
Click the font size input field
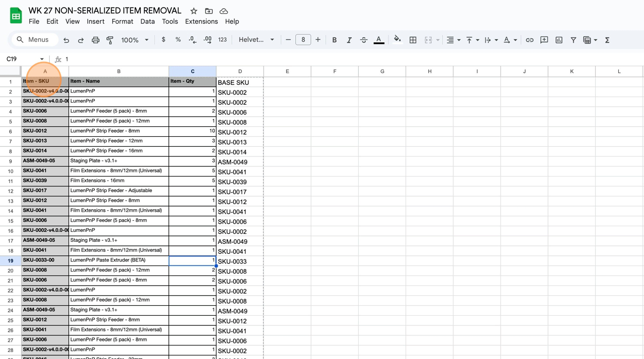[x=303, y=40]
